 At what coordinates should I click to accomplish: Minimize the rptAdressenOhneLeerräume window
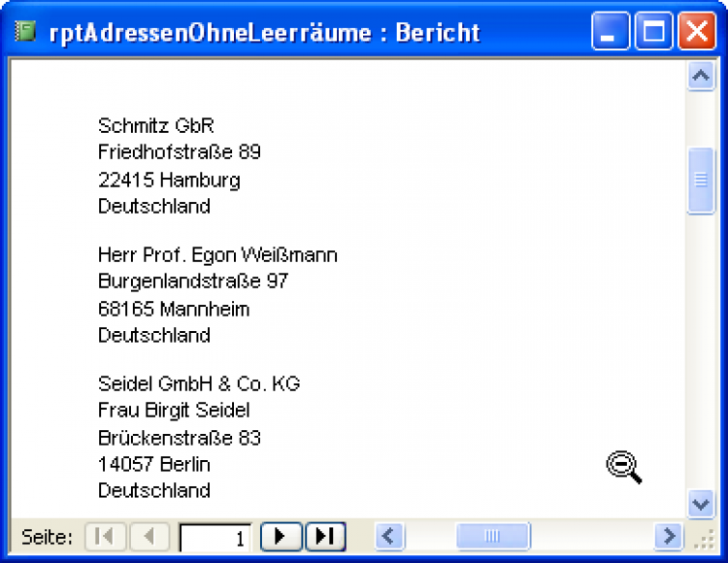pyautogui.click(x=611, y=32)
